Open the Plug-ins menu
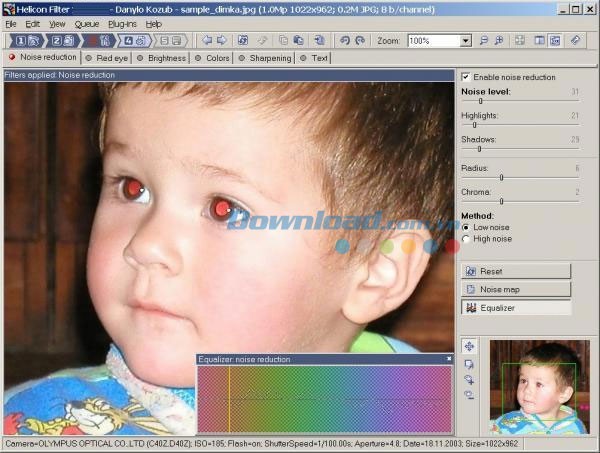600x453 pixels. point(122,23)
